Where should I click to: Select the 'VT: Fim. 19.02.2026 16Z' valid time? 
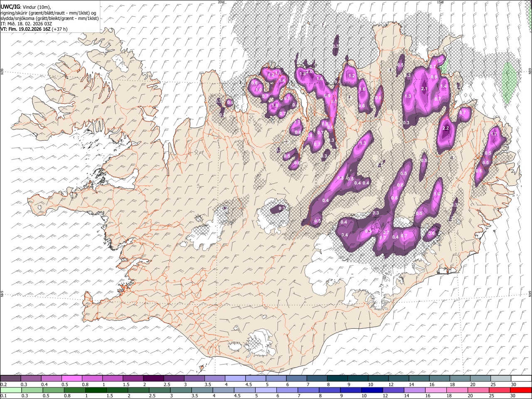[26, 29]
